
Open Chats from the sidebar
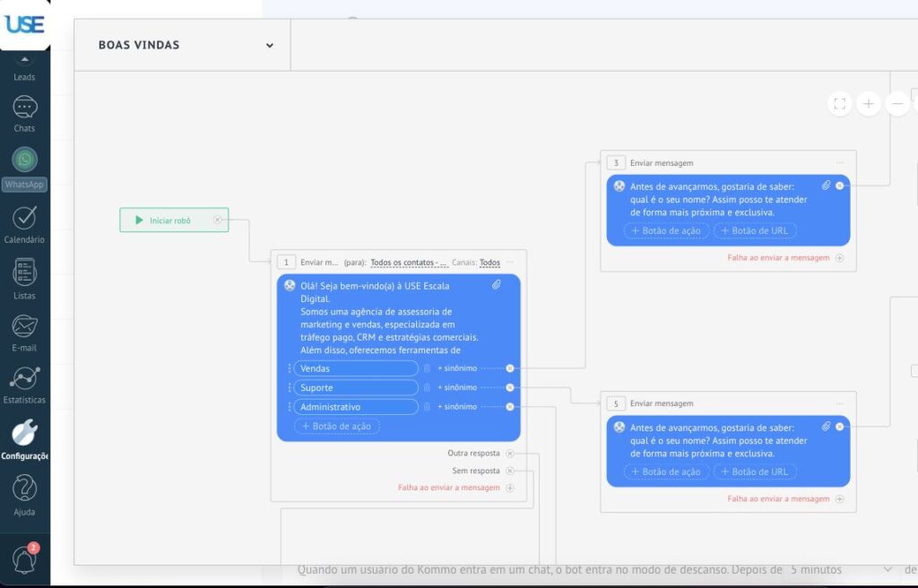coord(24,114)
